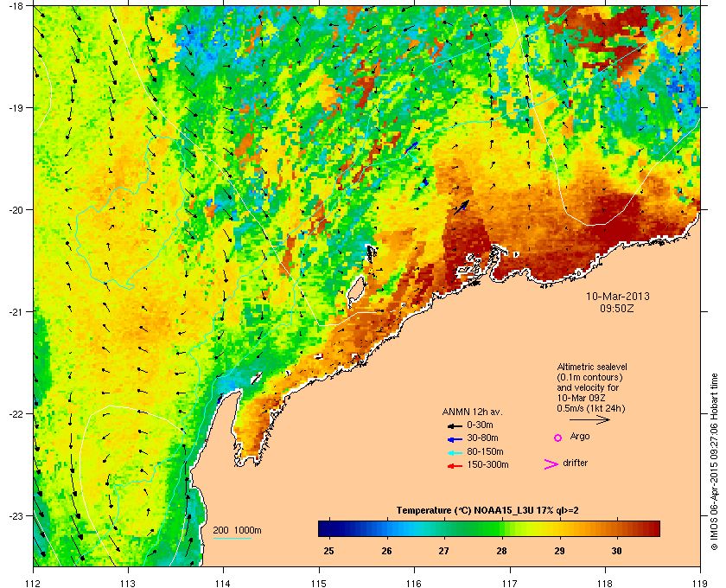
Task: Click the longitude axis label '116'
Action: coord(414,583)
